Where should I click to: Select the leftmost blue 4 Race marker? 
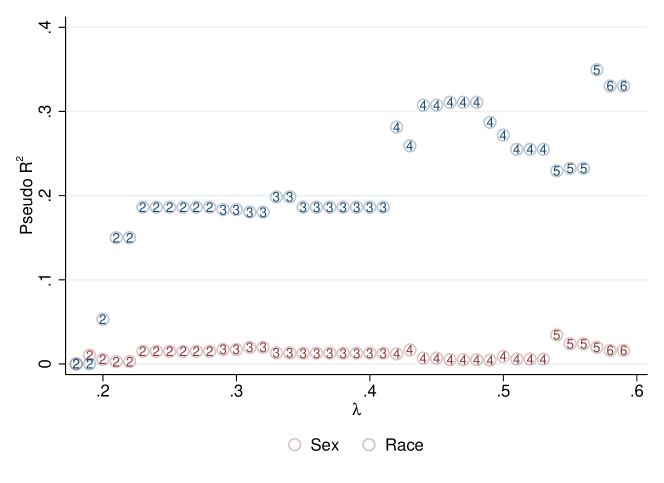(x=397, y=127)
